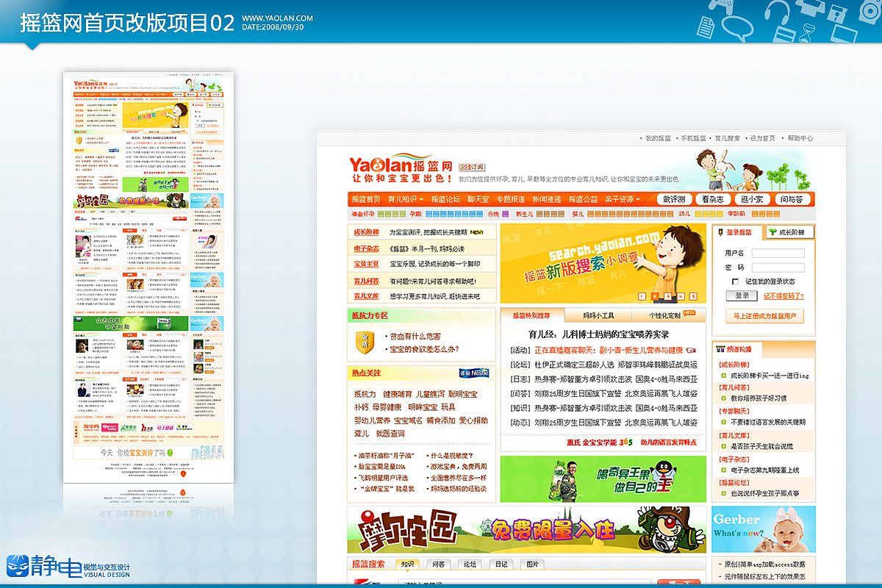Expand the 亲子资源 menu dropdown
This screenshot has height=588, width=882.
click(621, 198)
